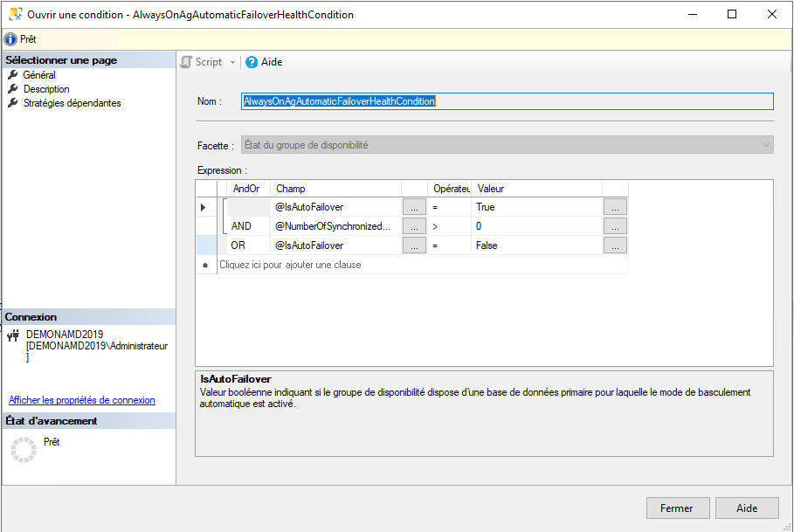This screenshot has height=532, width=794.
Task: Open the Description page
Action: pyautogui.click(x=46, y=89)
